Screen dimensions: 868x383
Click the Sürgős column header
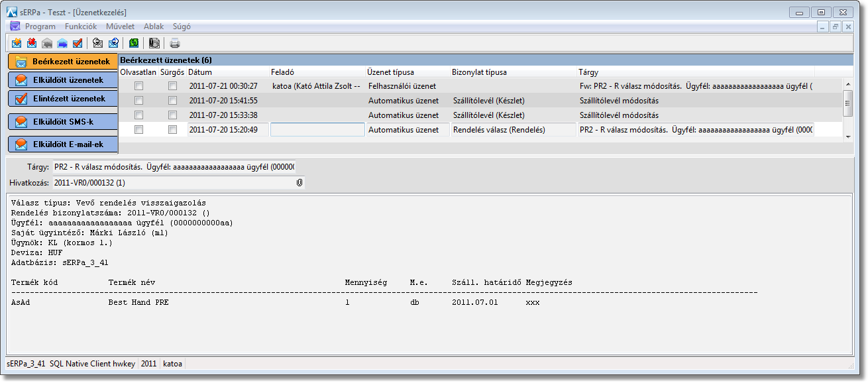pyautogui.click(x=172, y=72)
